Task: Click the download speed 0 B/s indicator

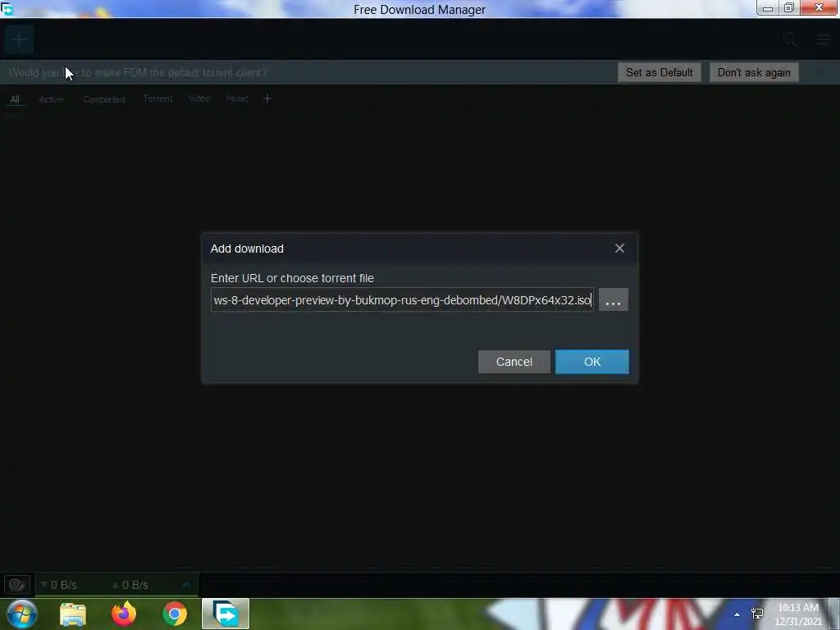Action: click(x=59, y=585)
